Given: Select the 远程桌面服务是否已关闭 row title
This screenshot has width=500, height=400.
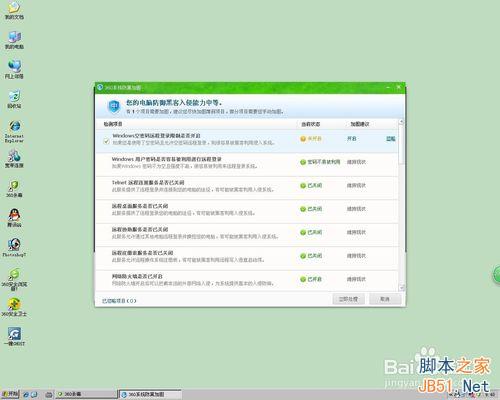Looking at the screenshot, I should pyautogui.click(x=140, y=206).
